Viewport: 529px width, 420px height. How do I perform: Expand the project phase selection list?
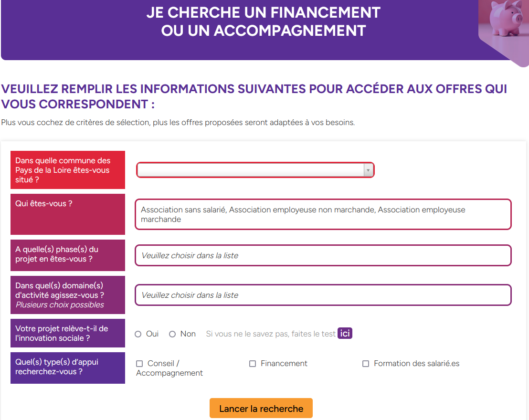(323, 255)
